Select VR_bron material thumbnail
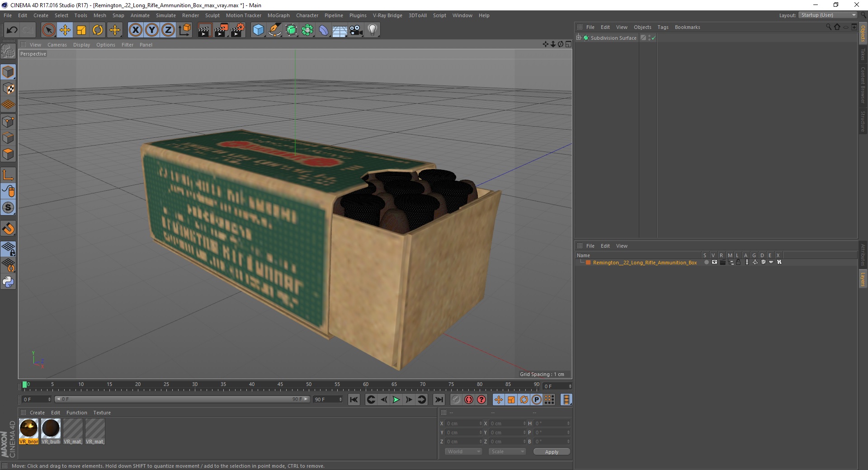 28,432
